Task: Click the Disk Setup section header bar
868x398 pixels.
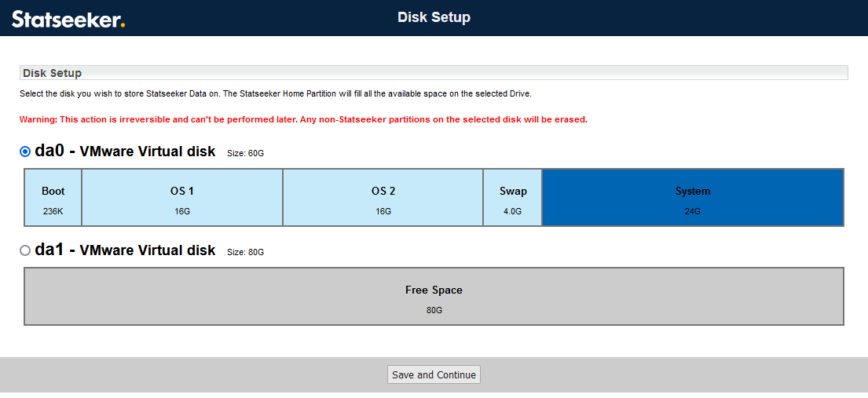Action: (434, 73)
